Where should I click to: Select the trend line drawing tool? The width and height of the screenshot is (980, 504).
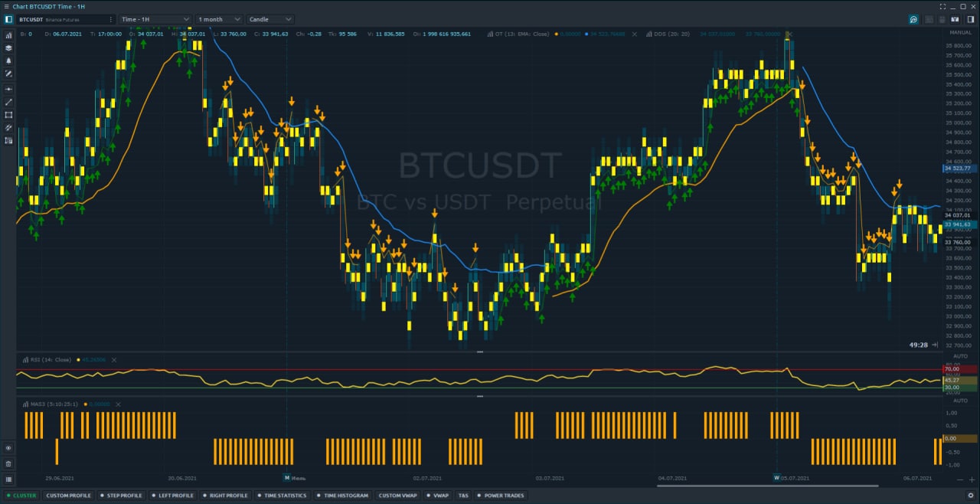coord(8,102)
